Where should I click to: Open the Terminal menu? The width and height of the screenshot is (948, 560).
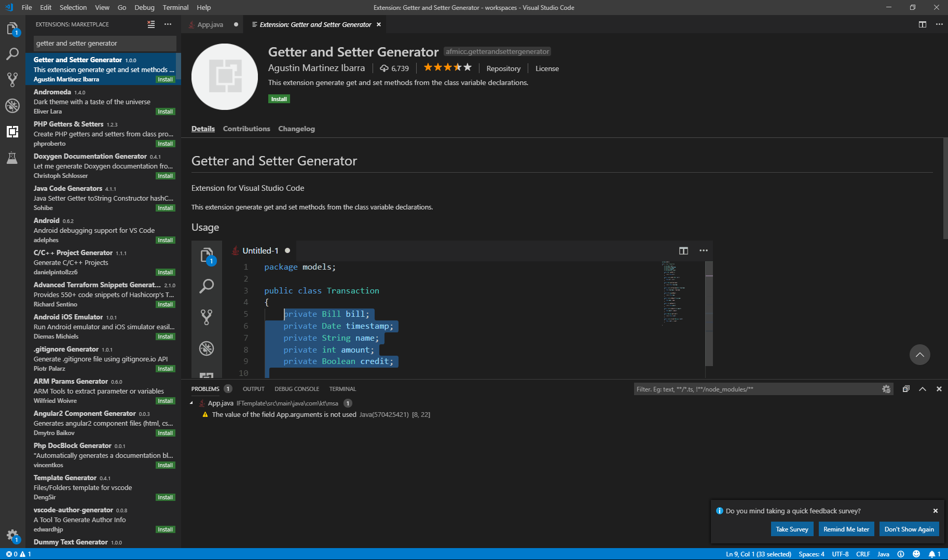[175, 7]
